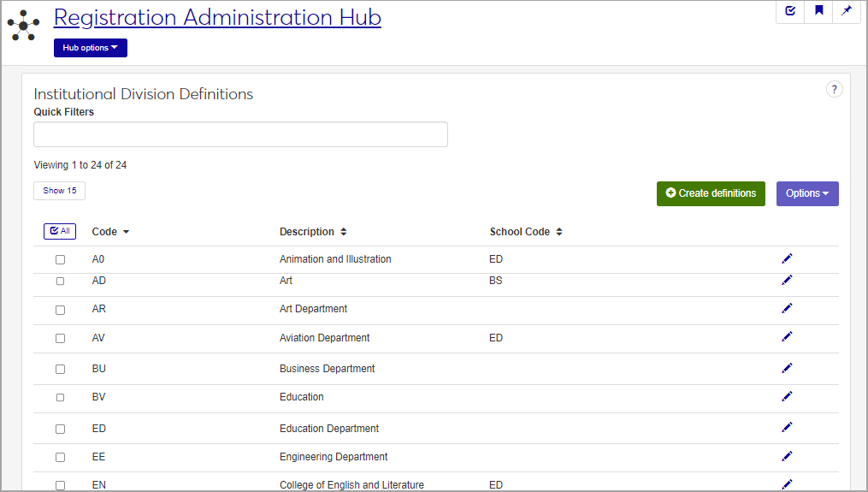Viewport: 868px width, 492px height.
Task: Click the checklist icon in top toolbar
Action: (x=790, y=11)
